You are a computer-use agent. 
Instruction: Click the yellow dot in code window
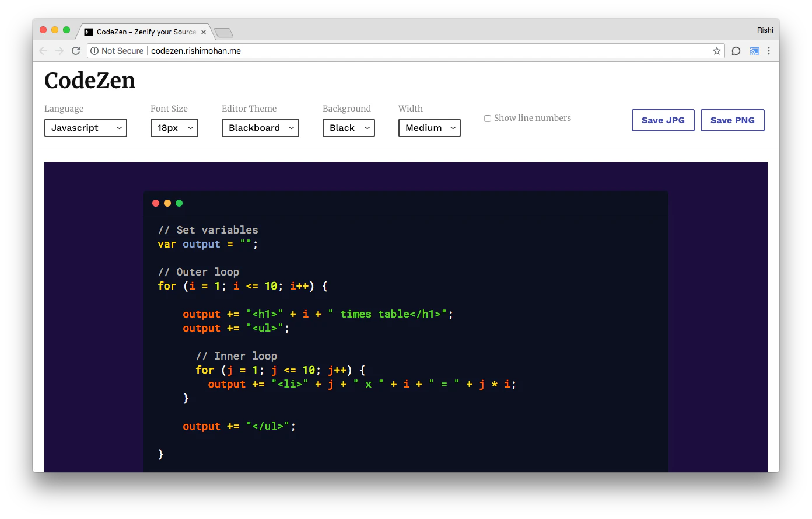pyautogui.click(x=167, y=203)
